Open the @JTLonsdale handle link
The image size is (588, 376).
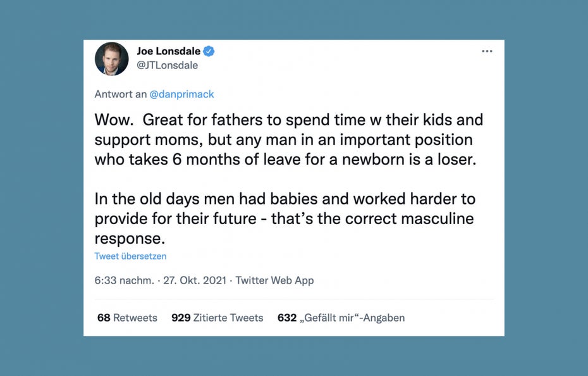tap(168, 65)
